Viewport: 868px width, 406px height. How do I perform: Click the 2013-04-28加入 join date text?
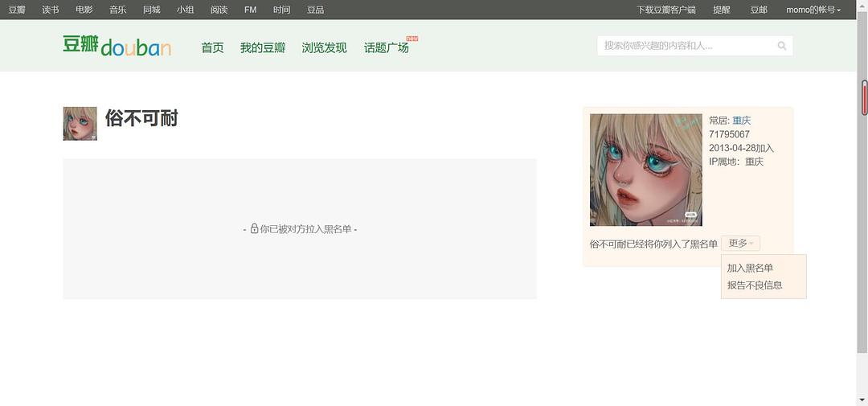(741, 149)
